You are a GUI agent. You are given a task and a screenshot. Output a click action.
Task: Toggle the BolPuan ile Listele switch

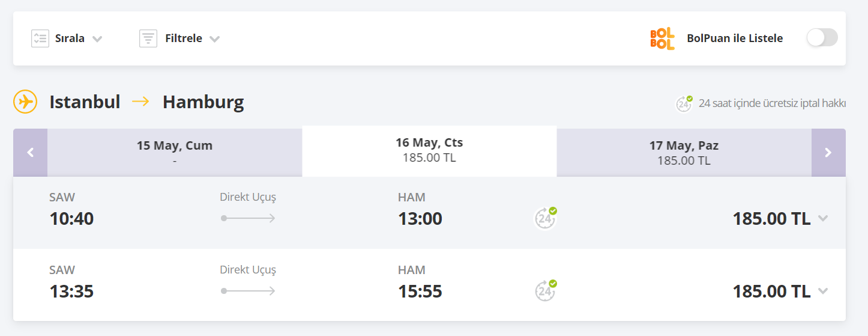tap(822, 38)
